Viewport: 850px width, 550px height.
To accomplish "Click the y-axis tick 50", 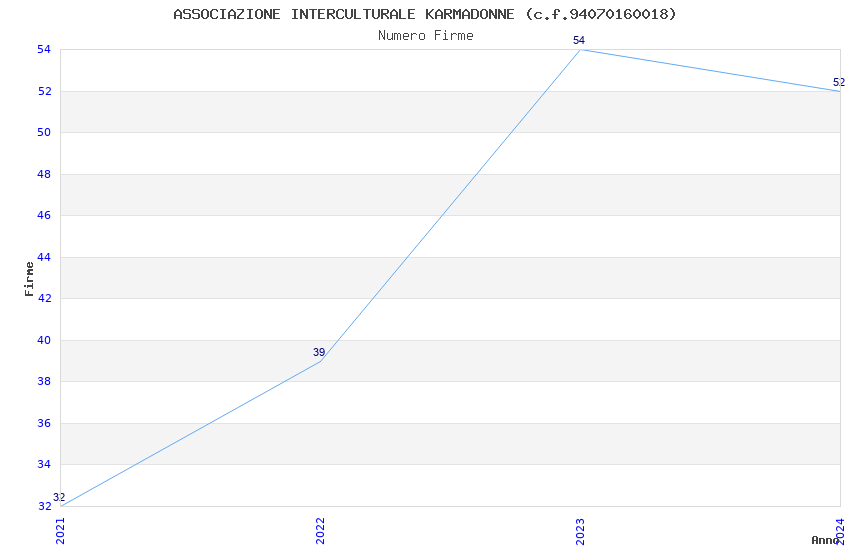I will coord(44,133).
